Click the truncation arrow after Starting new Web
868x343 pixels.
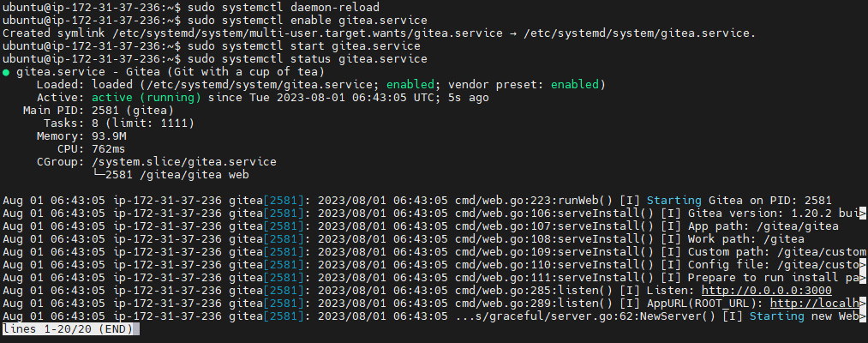coord(863,316)
